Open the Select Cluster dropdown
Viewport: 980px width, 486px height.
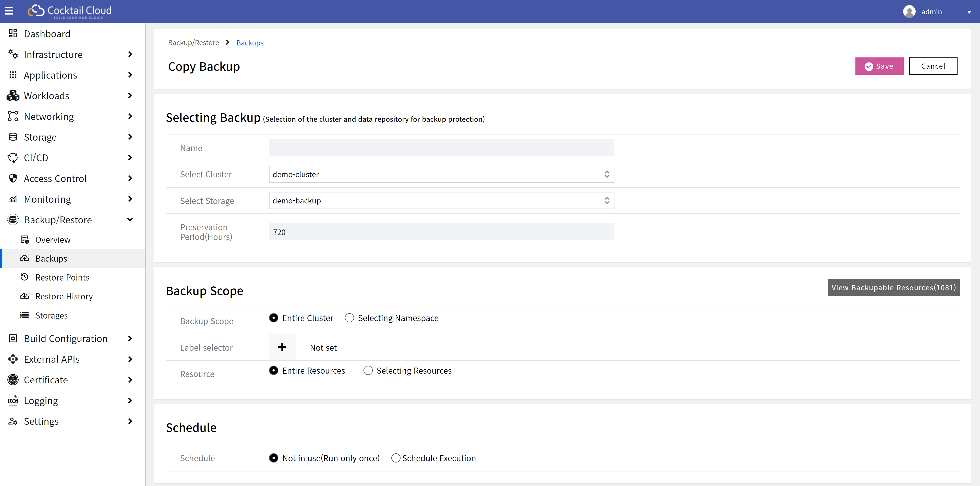[441, 174]
